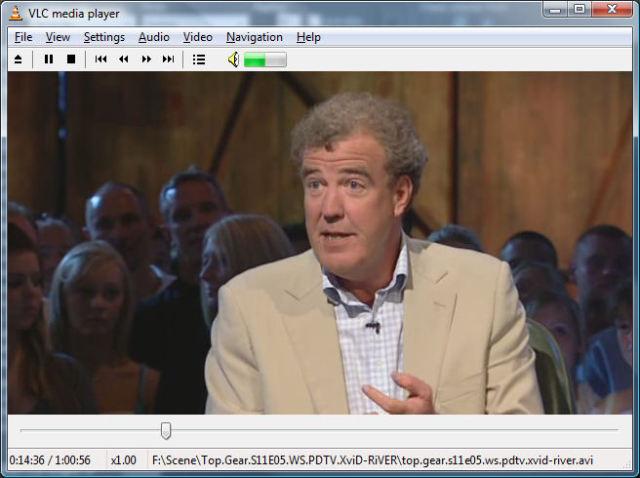
Task: Mute audio via the speaker icon
Action: (233, 60)
